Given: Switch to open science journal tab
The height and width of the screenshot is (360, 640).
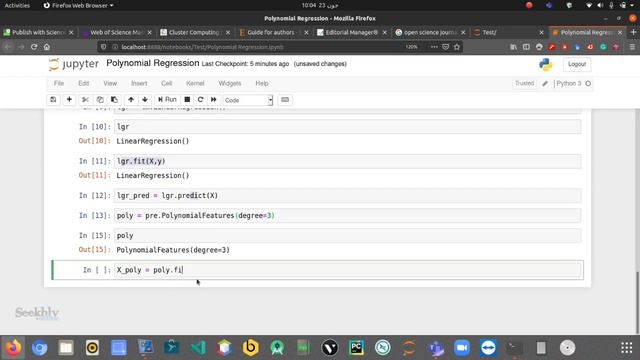Looking at the screenshot, I should tap(429, 32).
